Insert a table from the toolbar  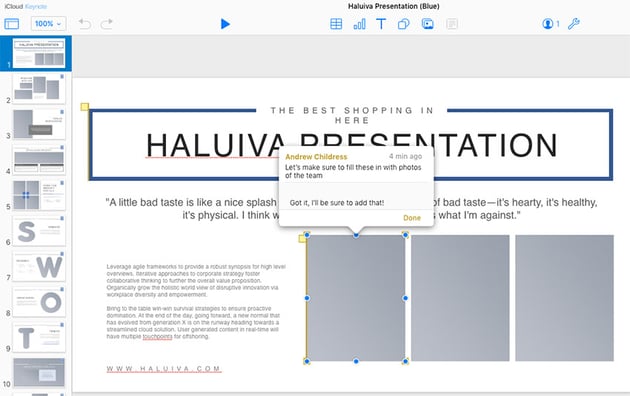point(336,24)
